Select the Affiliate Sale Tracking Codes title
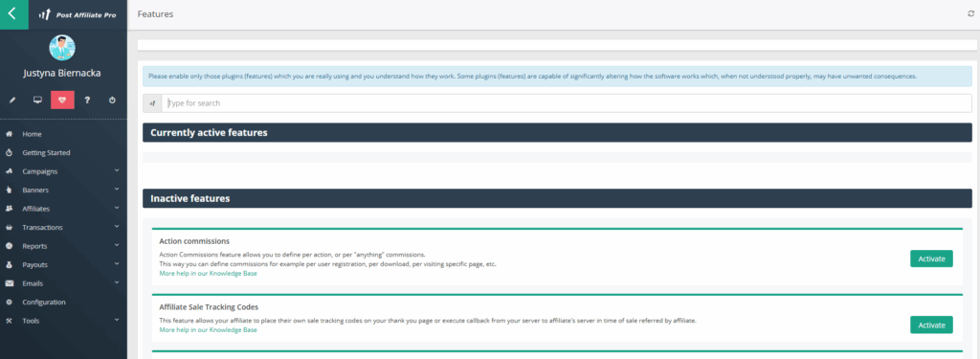Viewport: 980px width, 359px height. click(209, 307)
